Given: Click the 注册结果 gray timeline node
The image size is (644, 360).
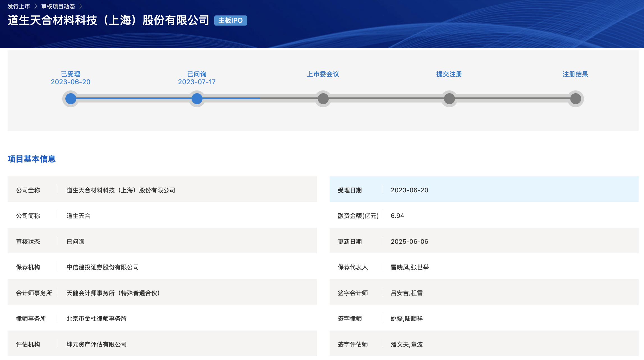Looking at the screenshot, I should pos(576,99).
